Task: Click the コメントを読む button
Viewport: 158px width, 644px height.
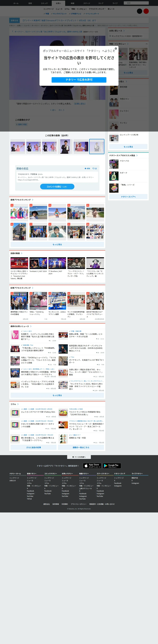Action: [57, 187]
